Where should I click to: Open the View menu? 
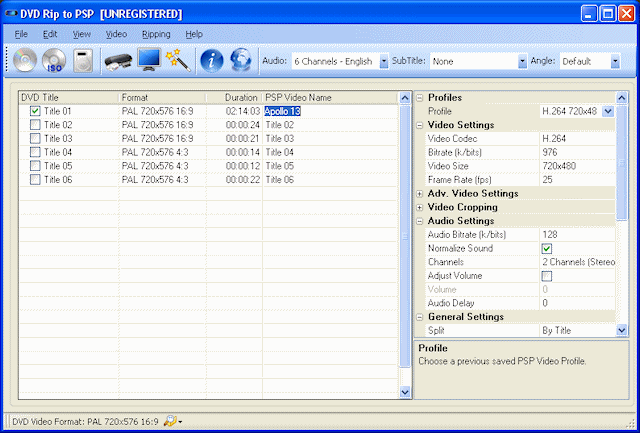(82, 34)
